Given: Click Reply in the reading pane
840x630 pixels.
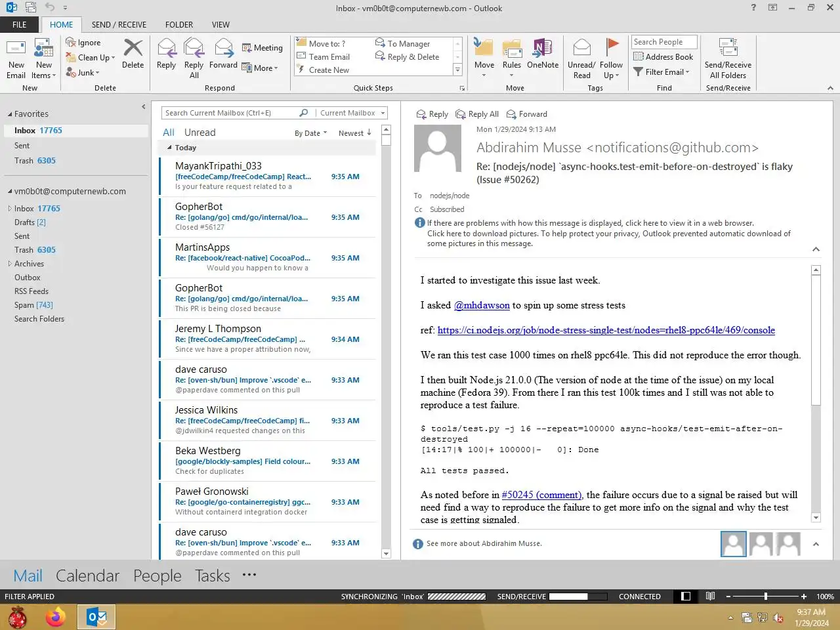Looking at the screenshot, I should click(x=432, y=114).
